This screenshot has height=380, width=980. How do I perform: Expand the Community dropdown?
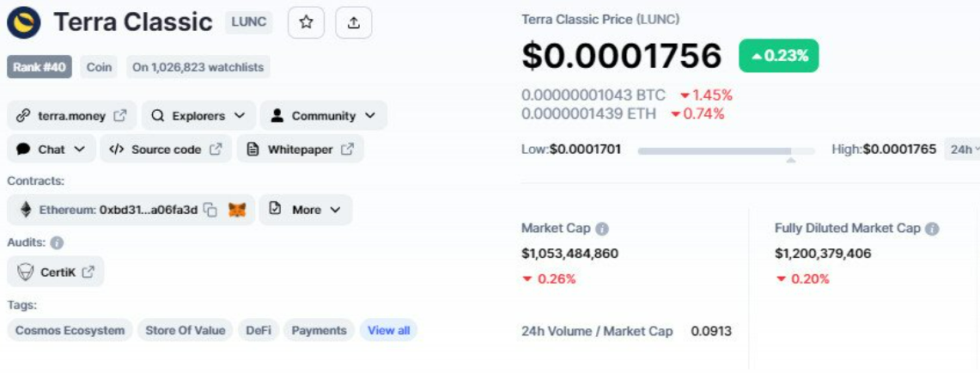[x=323, y=116]
